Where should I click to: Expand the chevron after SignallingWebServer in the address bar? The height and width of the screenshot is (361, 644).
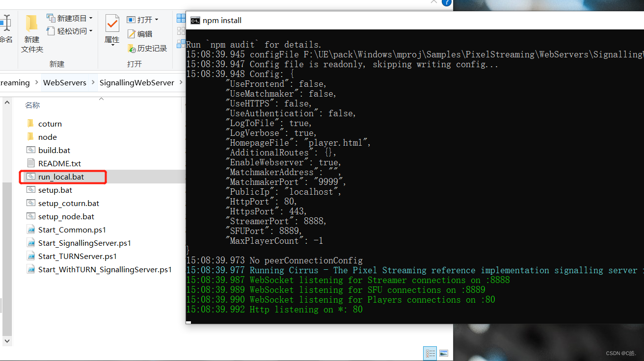181,82
